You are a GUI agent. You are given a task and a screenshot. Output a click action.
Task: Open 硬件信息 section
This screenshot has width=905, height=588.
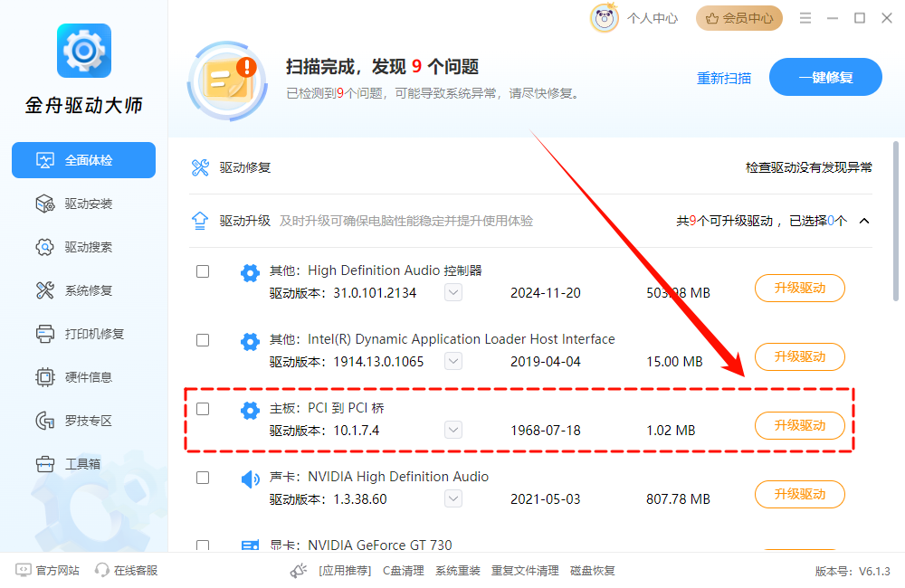[83, 377]
